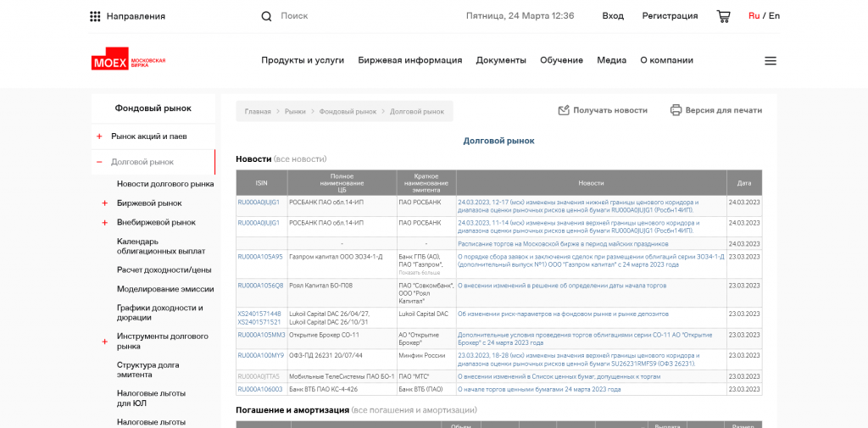868x428 pixels.
Task: Open ISIN RU000A106003 link
Action: click(x=260, y=389)
